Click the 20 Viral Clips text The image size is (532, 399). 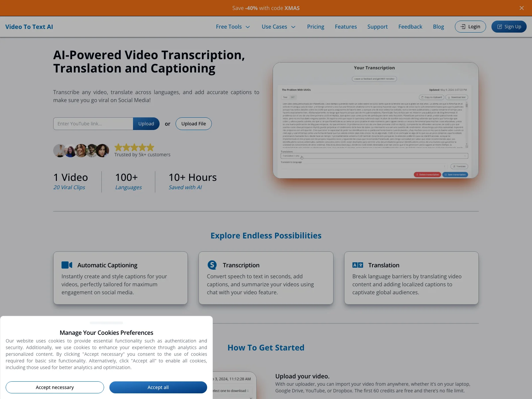point(69,187)
